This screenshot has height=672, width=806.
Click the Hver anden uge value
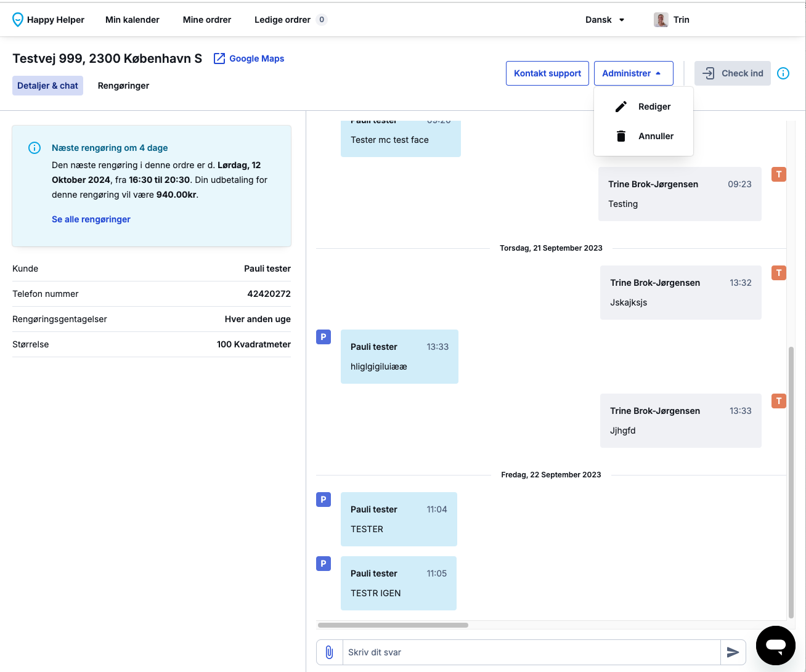coord(258,319)
